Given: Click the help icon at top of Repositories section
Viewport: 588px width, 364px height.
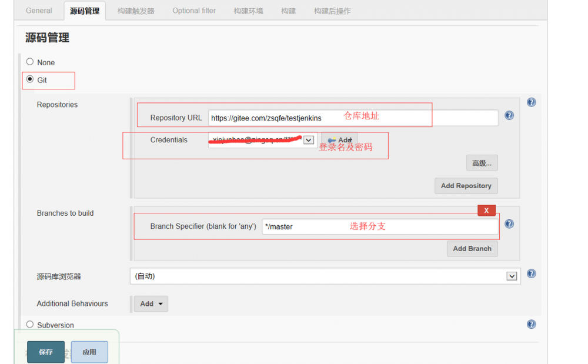Looking at the screenshot, I should click(531, 102).
